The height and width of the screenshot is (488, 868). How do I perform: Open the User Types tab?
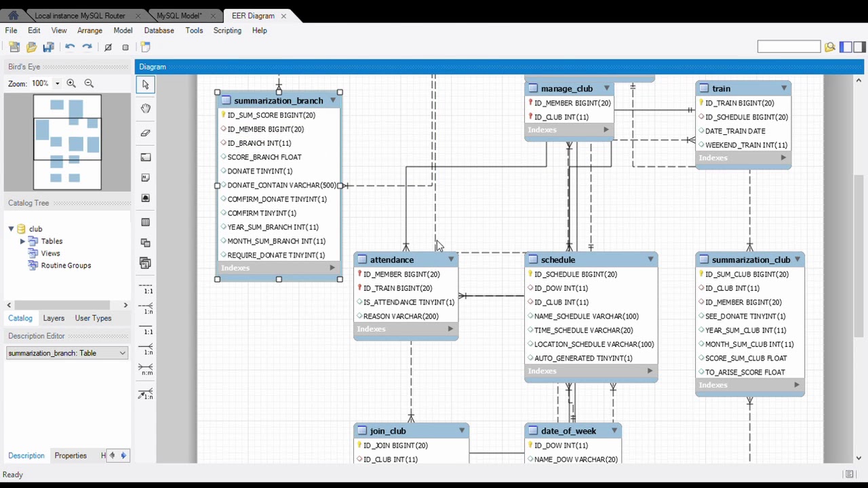tap(93, 318)
